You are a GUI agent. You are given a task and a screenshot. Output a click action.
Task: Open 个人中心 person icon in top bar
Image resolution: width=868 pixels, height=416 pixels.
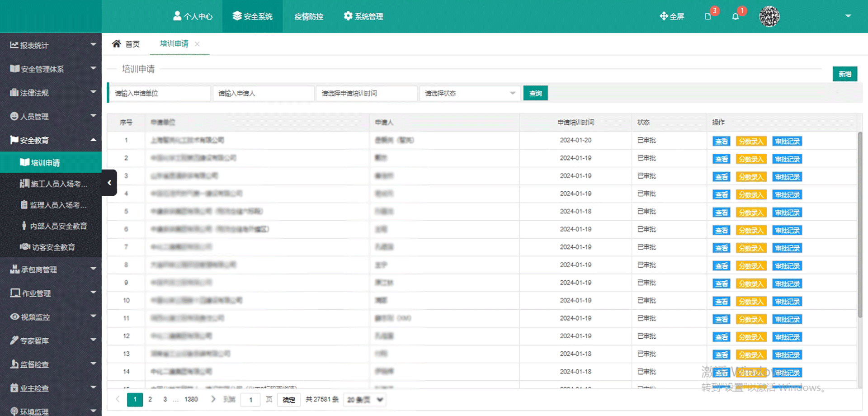point(177,16)
